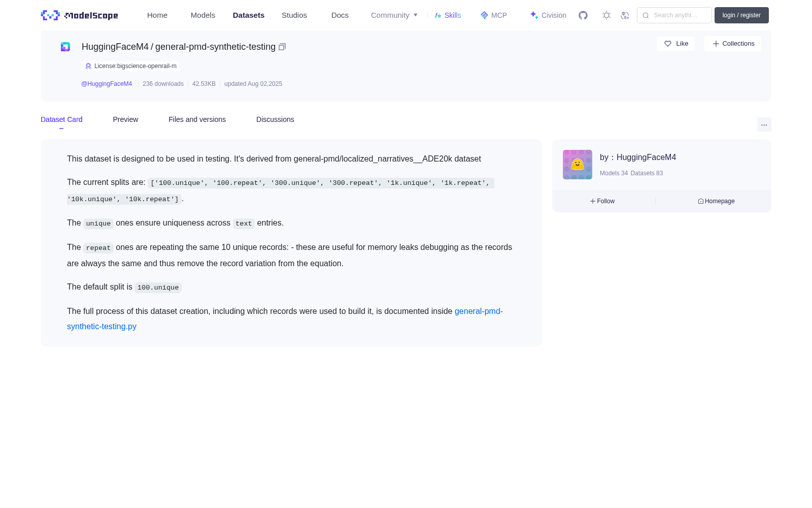Click the dataset cube icon
The width and height of the screenshot is (812, 508).
(x=65, y=47)
